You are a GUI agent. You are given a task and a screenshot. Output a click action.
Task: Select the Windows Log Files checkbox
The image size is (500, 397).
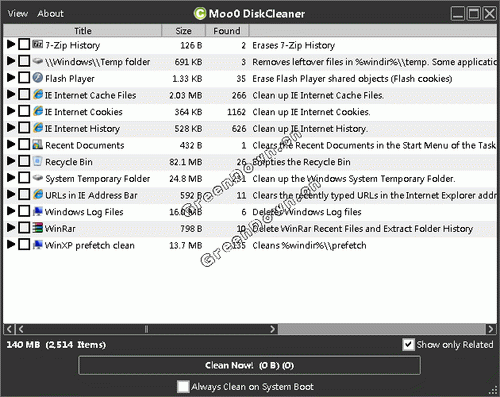[x=24, y=211]
